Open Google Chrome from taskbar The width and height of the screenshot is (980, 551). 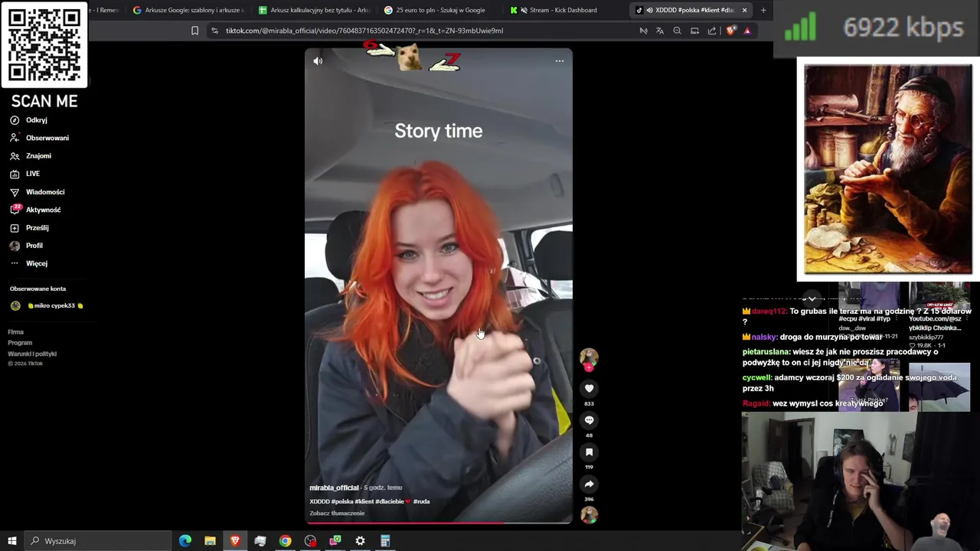click(285, 541)
